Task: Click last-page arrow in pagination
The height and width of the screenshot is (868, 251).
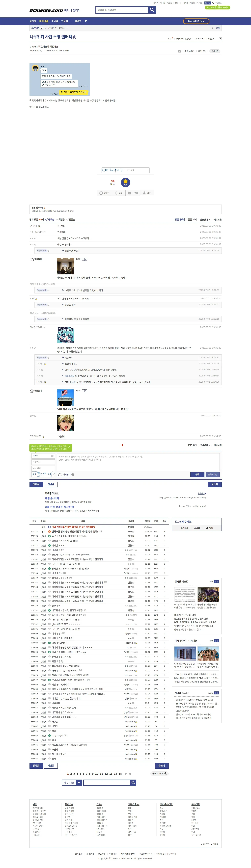Action: pos(130,774)
